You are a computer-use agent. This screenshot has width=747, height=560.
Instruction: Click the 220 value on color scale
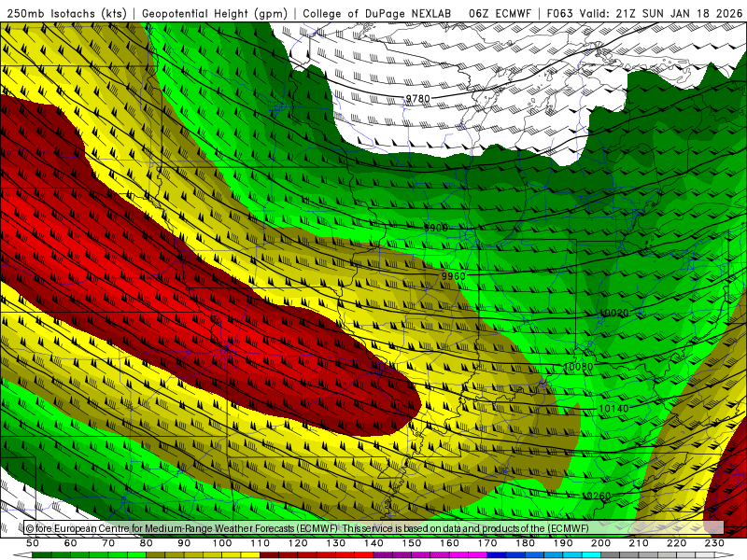tap(677, 543)
